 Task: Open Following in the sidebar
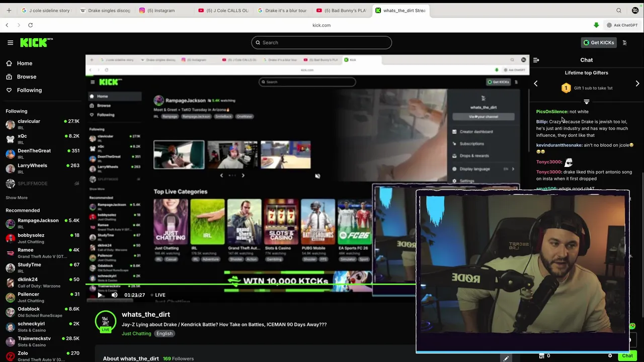[x=29, y=90]
